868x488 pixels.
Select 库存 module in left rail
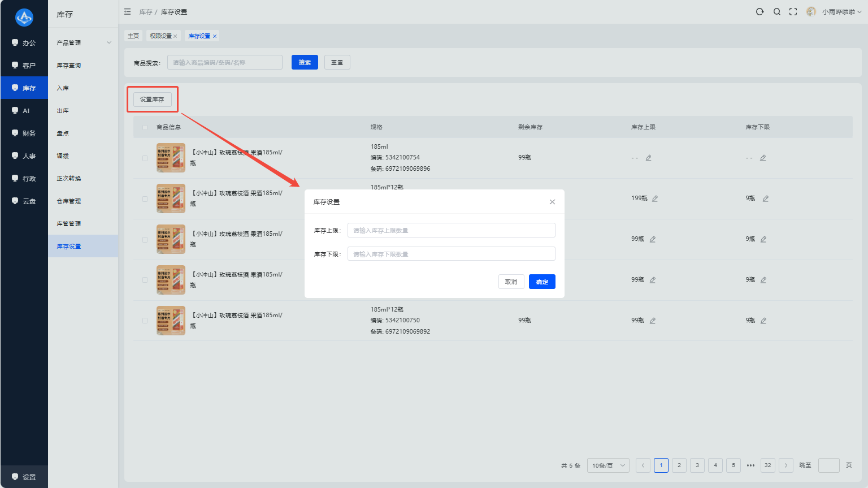click(24, 88)
